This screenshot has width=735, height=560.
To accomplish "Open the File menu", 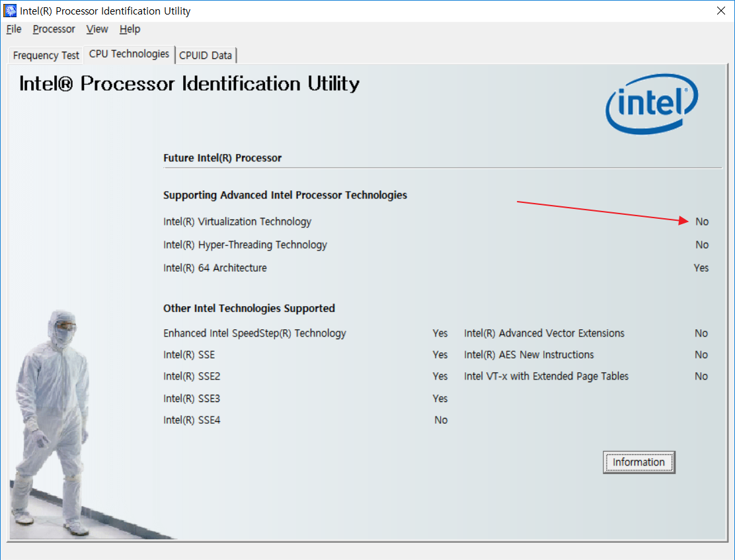I will [x=14, y=29].
